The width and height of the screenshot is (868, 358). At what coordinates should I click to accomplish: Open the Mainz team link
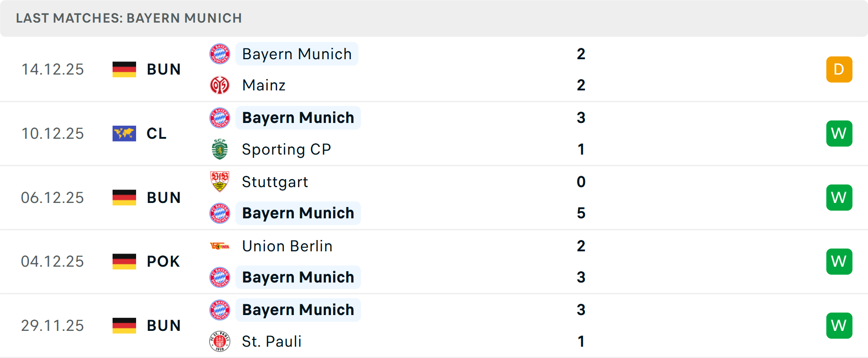pos(264,85)
